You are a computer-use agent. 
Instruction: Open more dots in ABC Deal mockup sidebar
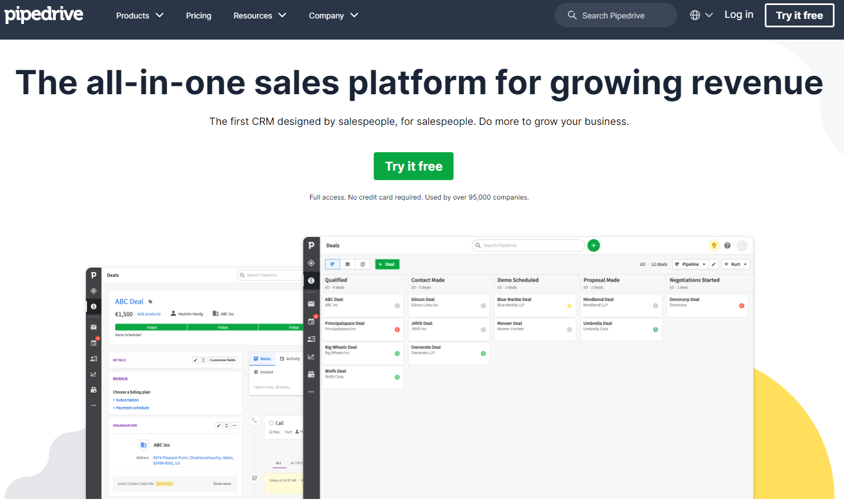(94, 405)
